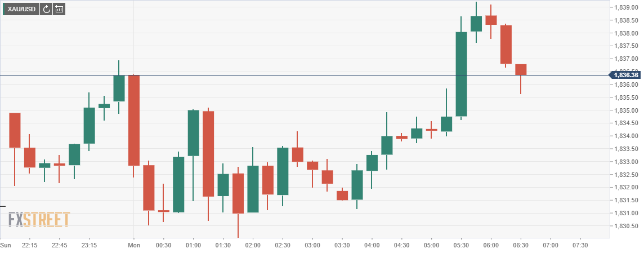Click the first red candle on Sun
This screenshot has width=644, height=253.
pyautogui.click(x=15, y=130)
